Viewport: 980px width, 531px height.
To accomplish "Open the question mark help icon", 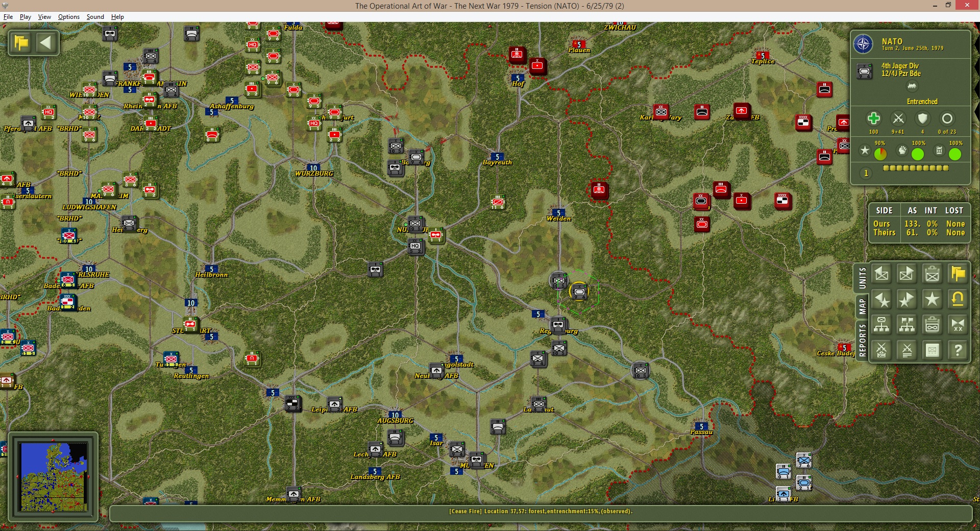I will tap(958, 350).
